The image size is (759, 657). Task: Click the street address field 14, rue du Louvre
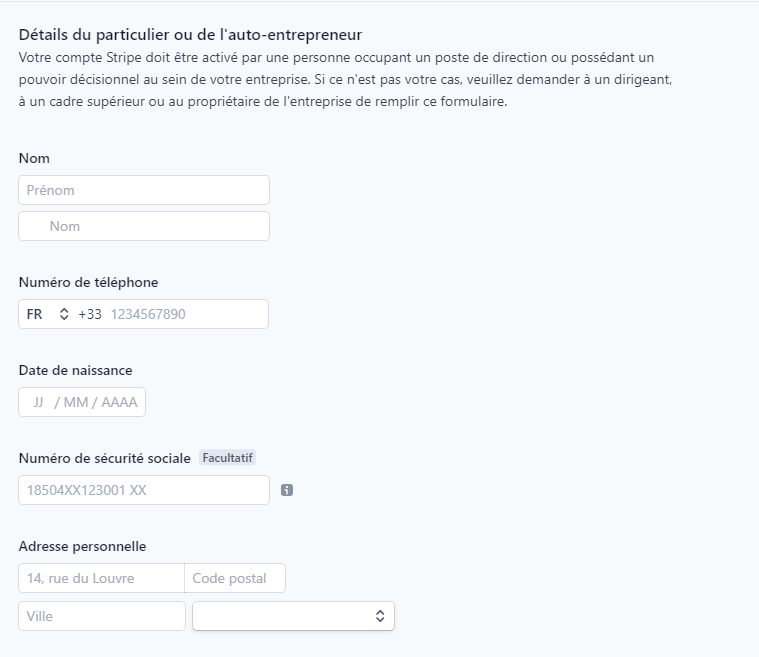[x=102, y=578]
